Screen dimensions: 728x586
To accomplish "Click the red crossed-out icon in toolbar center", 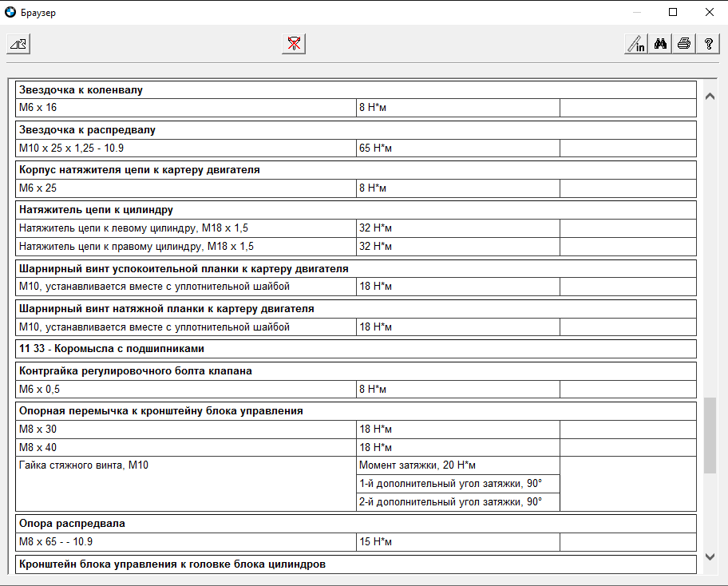I will (x=294, y=44).
